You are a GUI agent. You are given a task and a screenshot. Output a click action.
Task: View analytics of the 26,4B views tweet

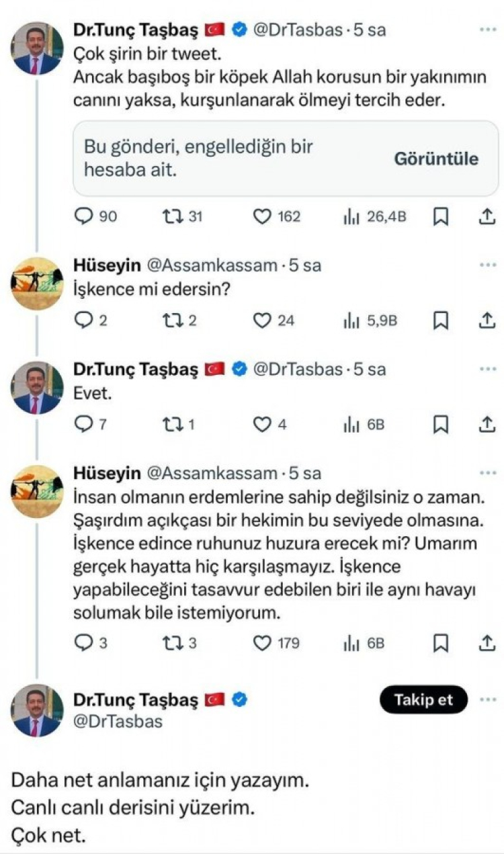351,216
